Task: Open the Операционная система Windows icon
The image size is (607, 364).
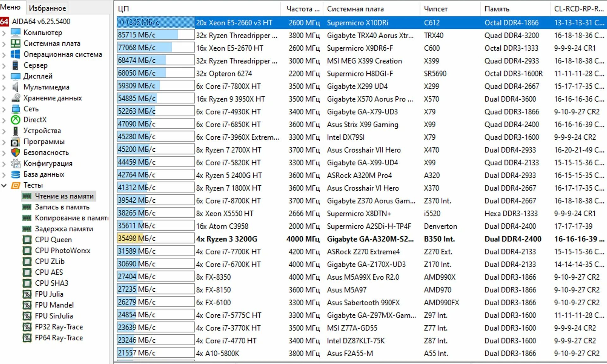Action: pyautogui.click(x=15, y=54)
